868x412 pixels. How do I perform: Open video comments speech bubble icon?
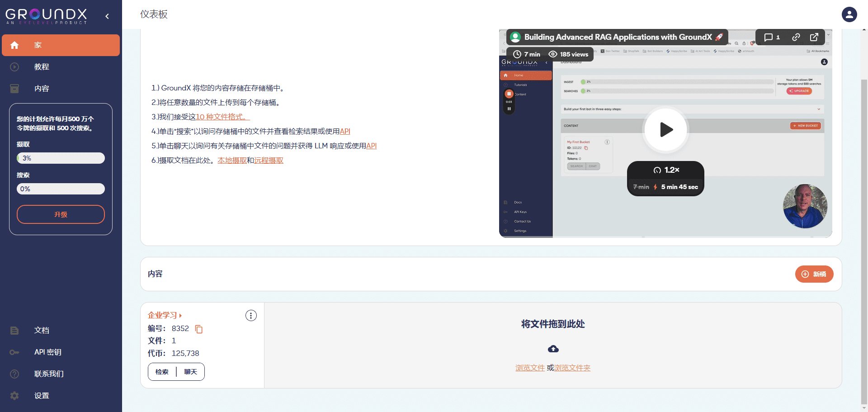pyautogui.click(x=772, y=37)
